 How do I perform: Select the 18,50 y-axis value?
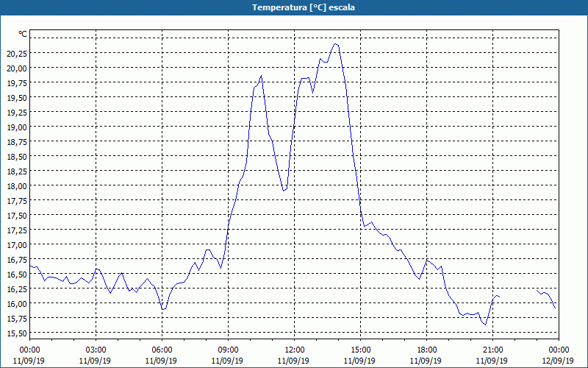(x=17, y=157)
